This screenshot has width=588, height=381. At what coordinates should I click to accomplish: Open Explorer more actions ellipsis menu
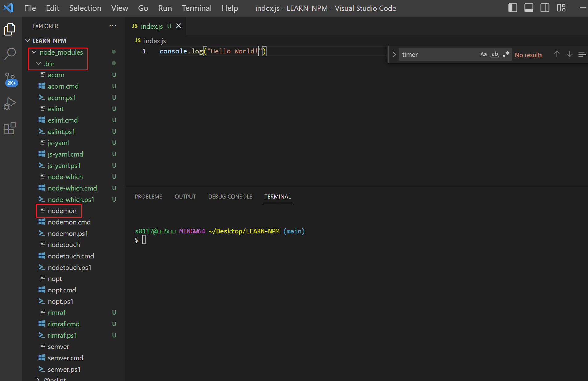click(113, 26)
